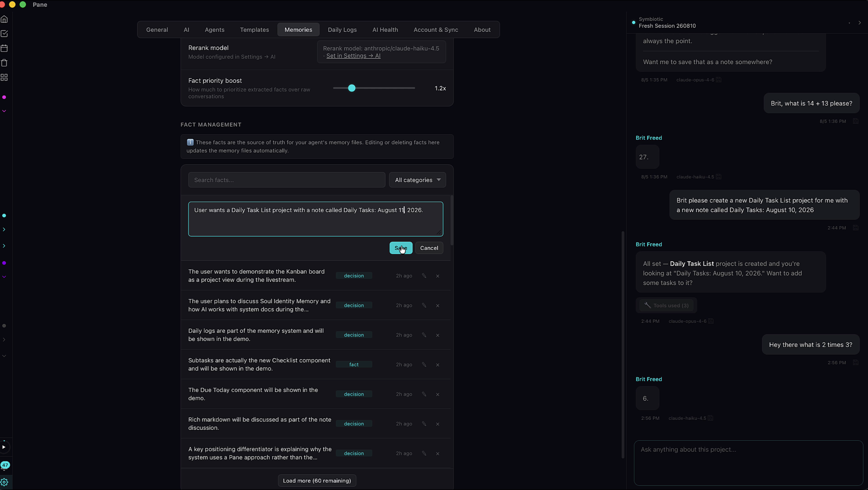Click save icon next to 2:44 PM user message

point(855,228)
